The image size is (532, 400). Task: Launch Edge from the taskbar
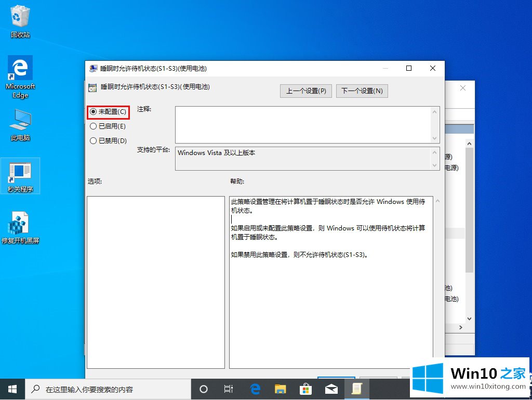pos(255,389)
